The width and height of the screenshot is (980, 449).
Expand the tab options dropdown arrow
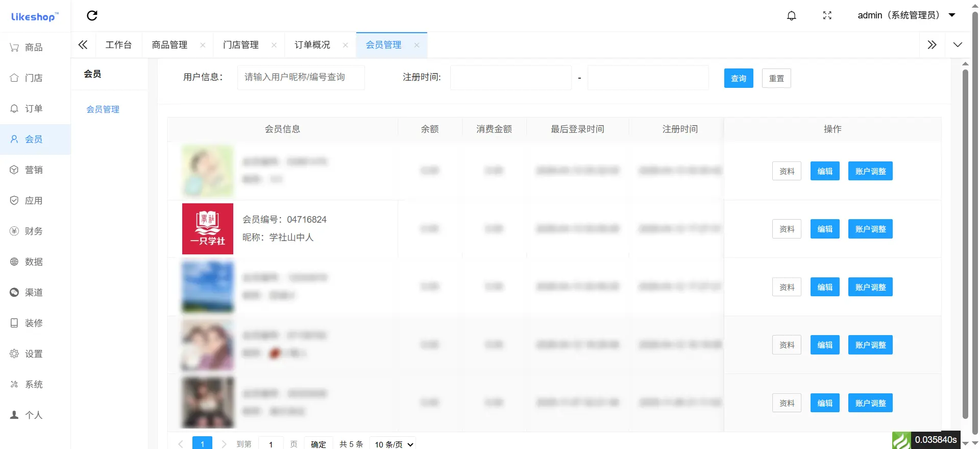(x=958, y=45)
